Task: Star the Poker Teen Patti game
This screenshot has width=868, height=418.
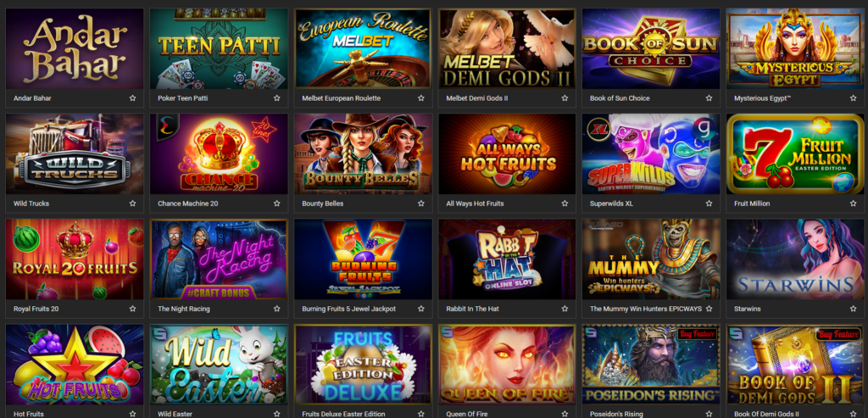Action: [277, 98]
